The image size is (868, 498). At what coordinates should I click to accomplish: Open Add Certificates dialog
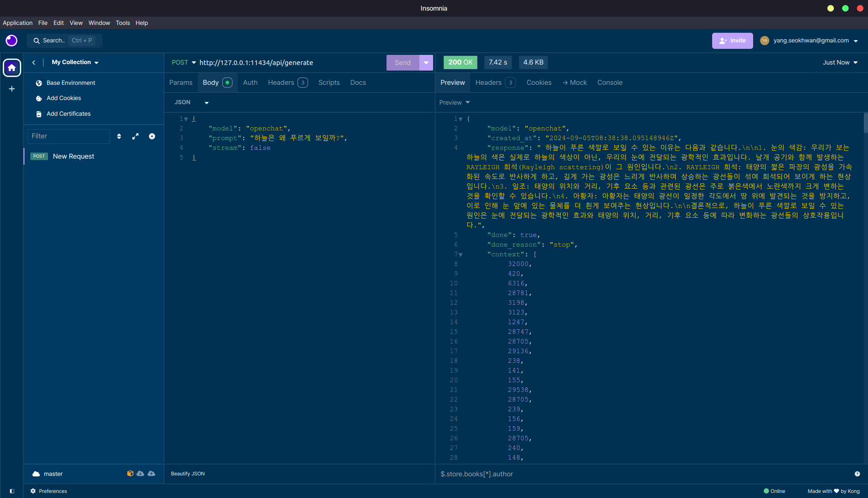(x=63, y=114)
